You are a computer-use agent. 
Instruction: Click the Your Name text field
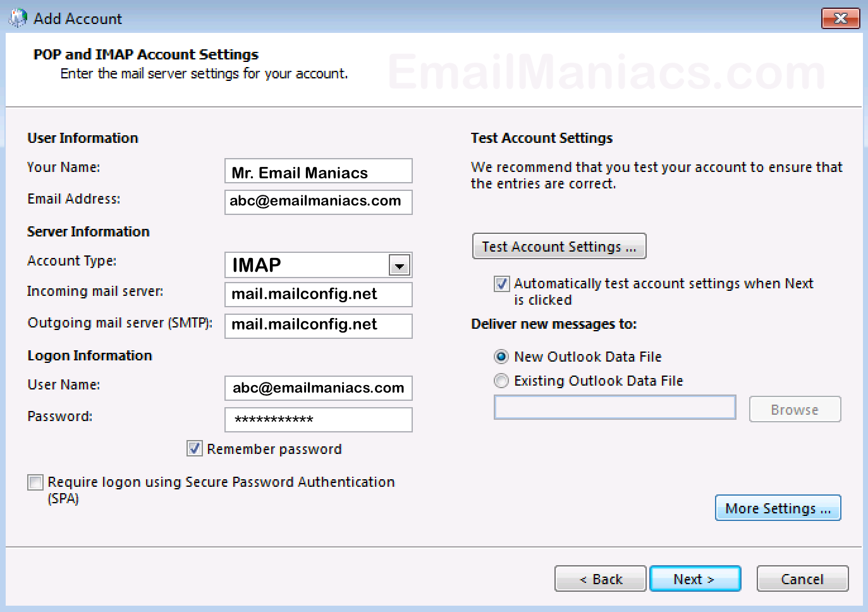[318, 171]
